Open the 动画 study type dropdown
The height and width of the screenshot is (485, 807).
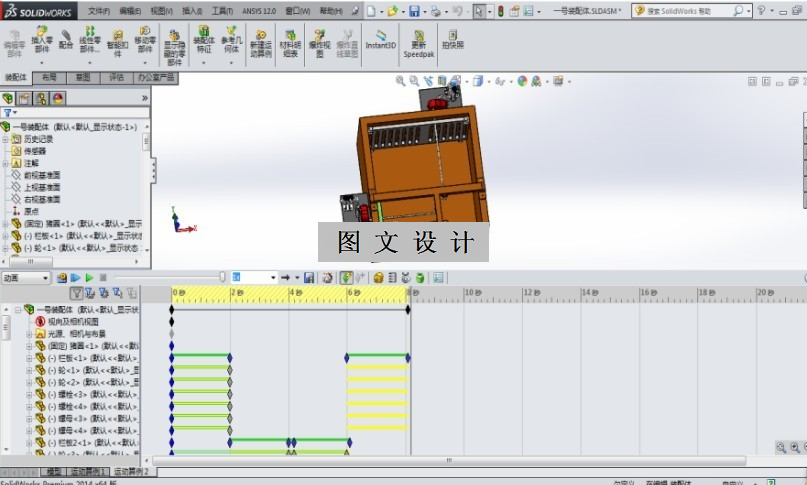point(25,278)
